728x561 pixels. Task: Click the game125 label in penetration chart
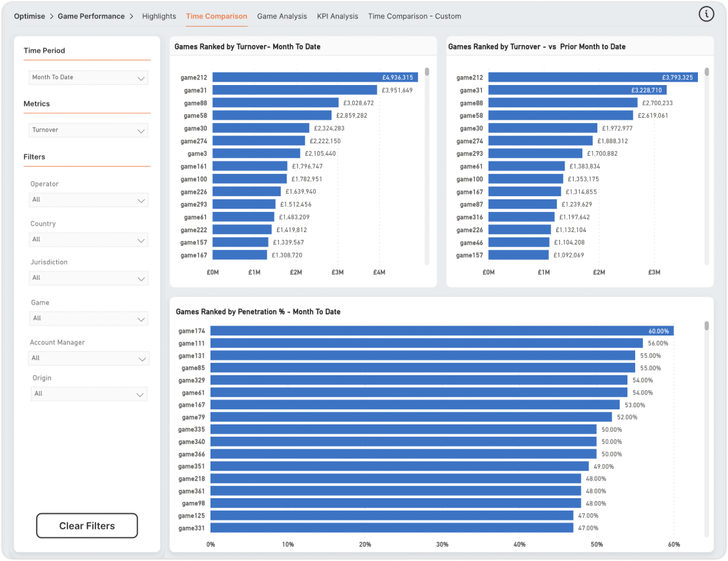tap(191, 515)
